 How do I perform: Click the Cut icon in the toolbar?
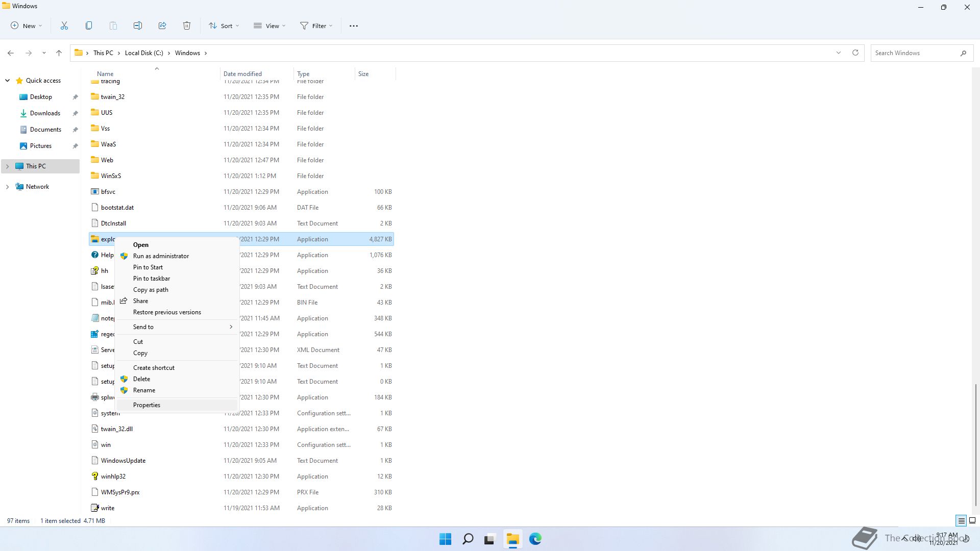click(x=64, y=26)
